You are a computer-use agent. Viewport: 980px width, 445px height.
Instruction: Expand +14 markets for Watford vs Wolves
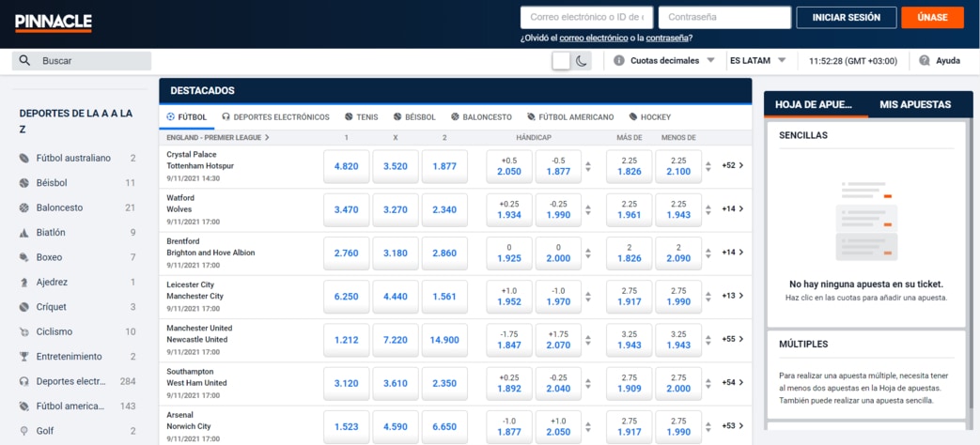pyautogui.click(x=733, y=209)
